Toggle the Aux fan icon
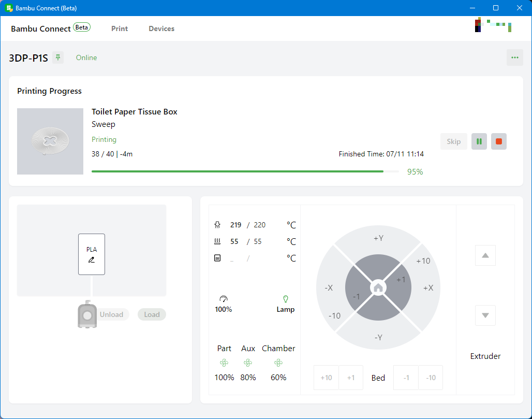This screenshot has height=419, width=532. coord(248,363)
